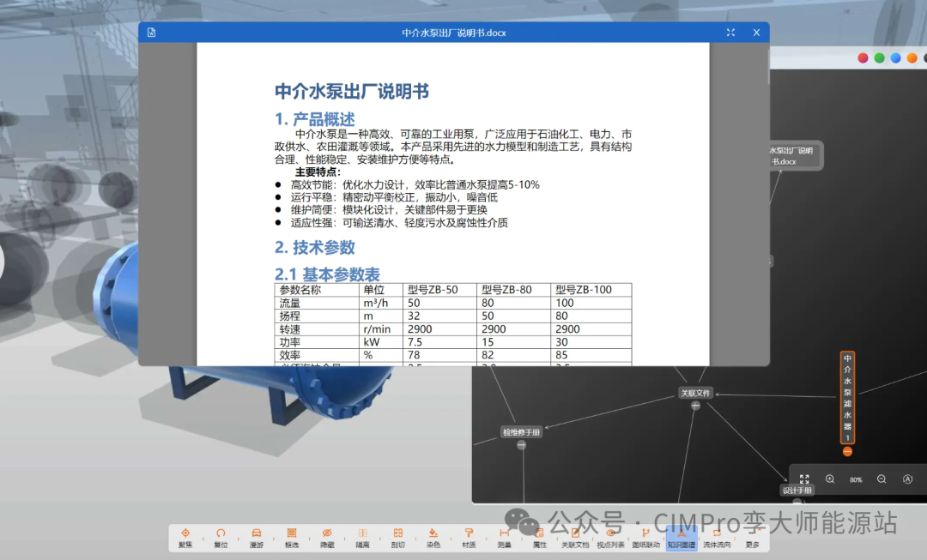
Task: Activate the 测量 measure tool
Action: [x=503, y=537]
